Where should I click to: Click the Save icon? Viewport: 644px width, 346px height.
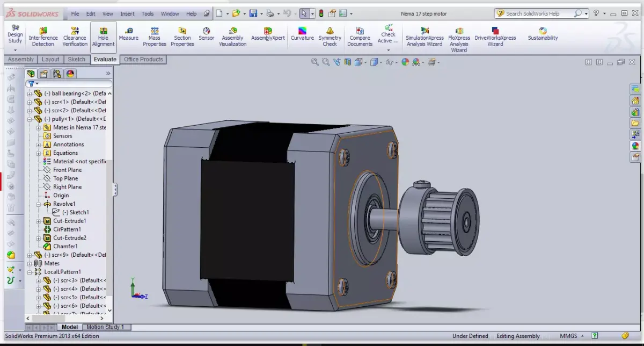pos(253,13)
